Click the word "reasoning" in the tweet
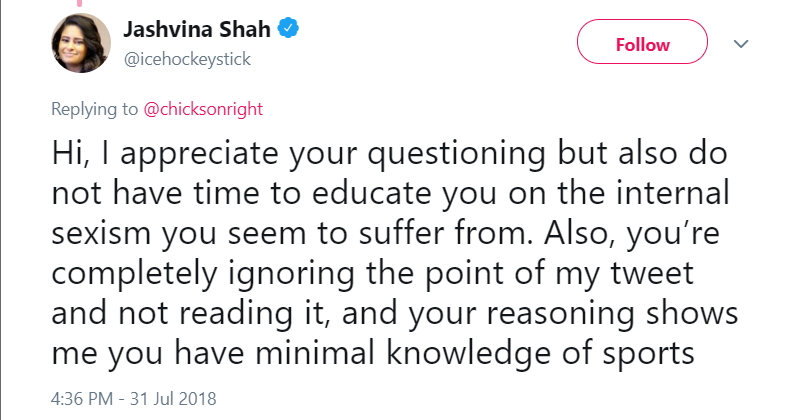This screenshot has height=420, width=796. tap(560, 314)
